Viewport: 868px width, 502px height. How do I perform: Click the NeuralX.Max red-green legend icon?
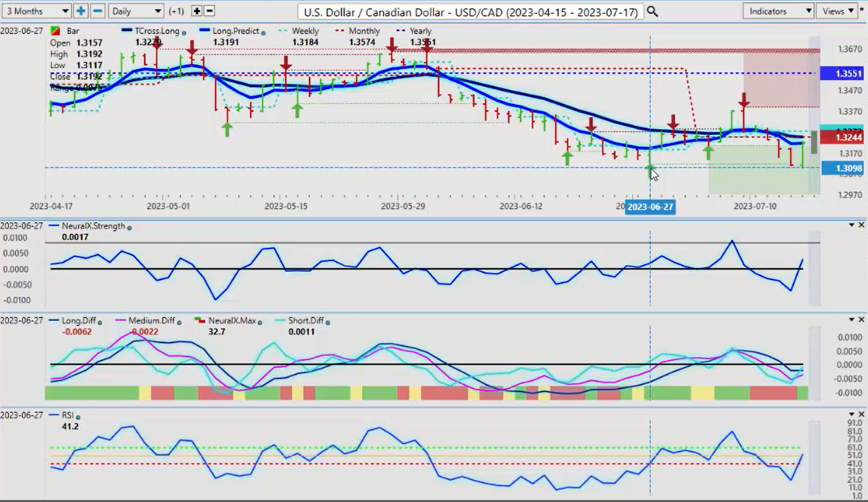tap(200, 320)
